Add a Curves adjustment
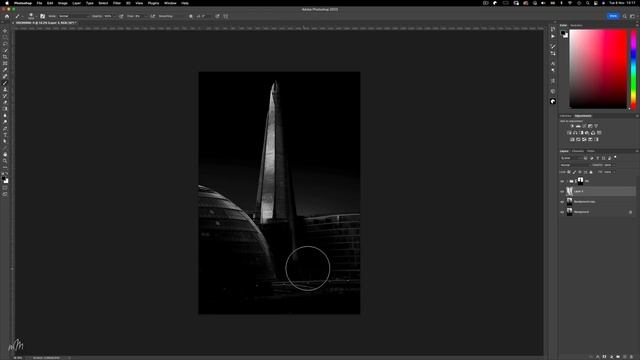640x360 pixels. point(584,126)
